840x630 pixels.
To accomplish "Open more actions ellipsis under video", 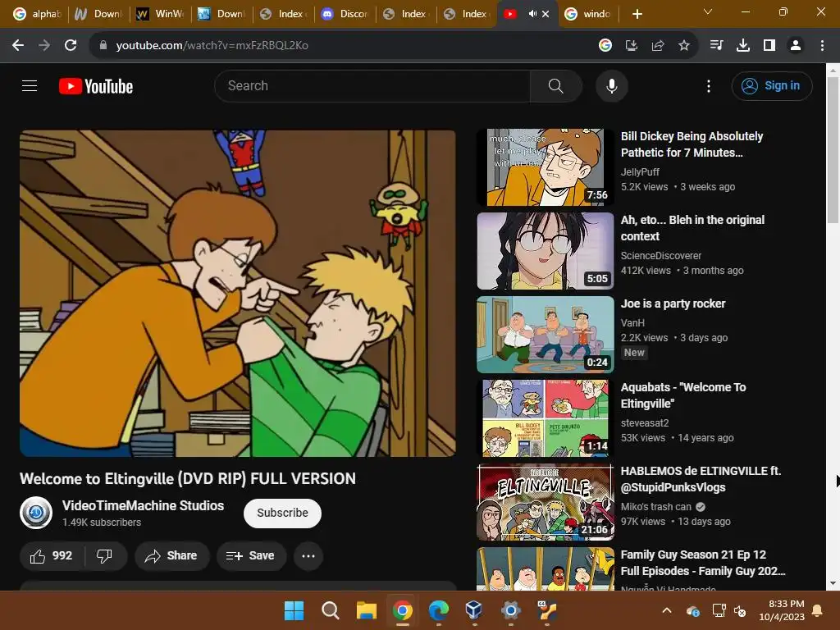I will 308,556.
